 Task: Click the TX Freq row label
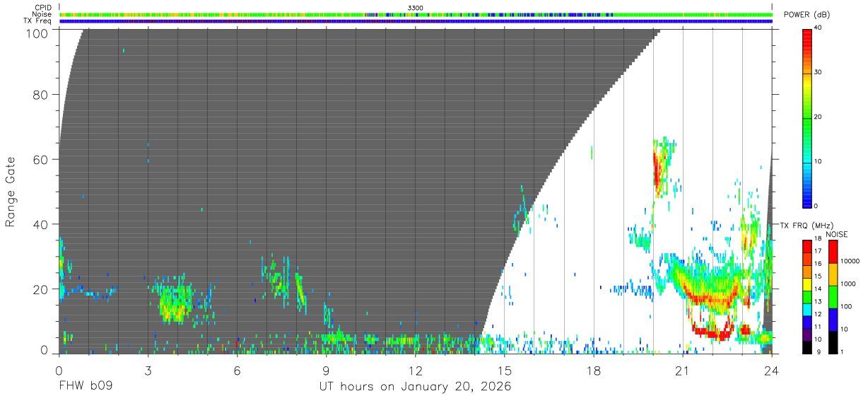pyautogui.click(x=38, y=21)
